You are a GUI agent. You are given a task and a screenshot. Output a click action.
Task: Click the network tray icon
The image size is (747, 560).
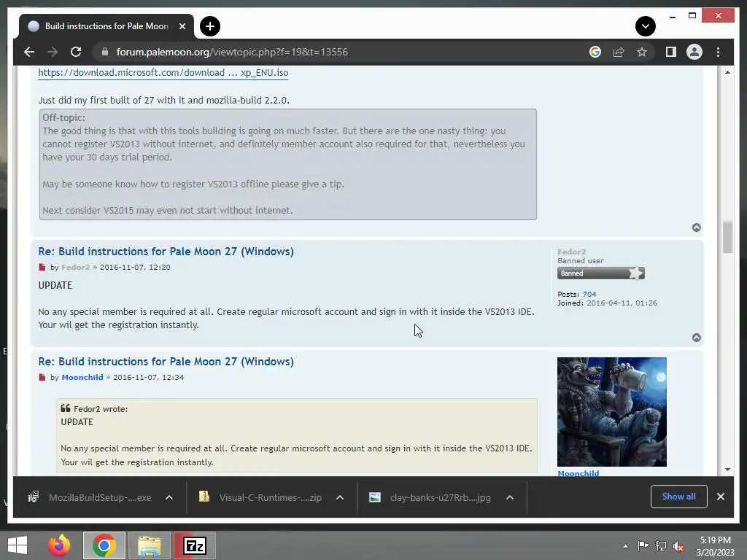(x=661, y=546)
